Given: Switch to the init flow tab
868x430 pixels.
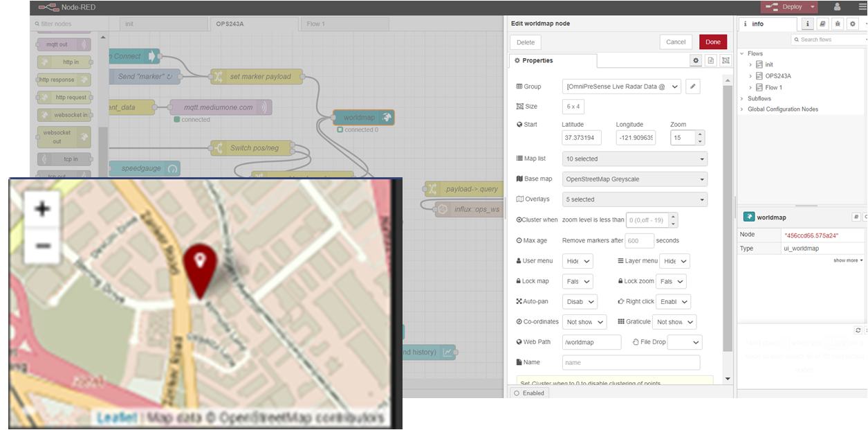Looking at the screenshot, I should (163, 24).
